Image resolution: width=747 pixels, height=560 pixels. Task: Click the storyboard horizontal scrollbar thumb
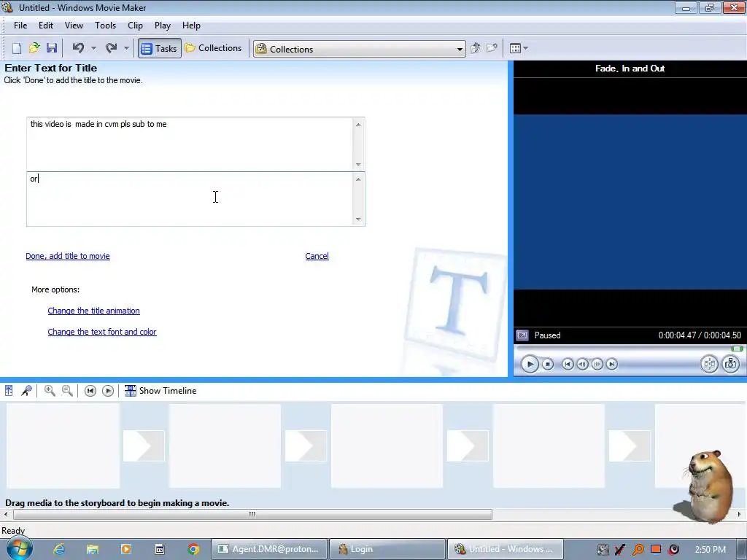(x=252, y=514)
